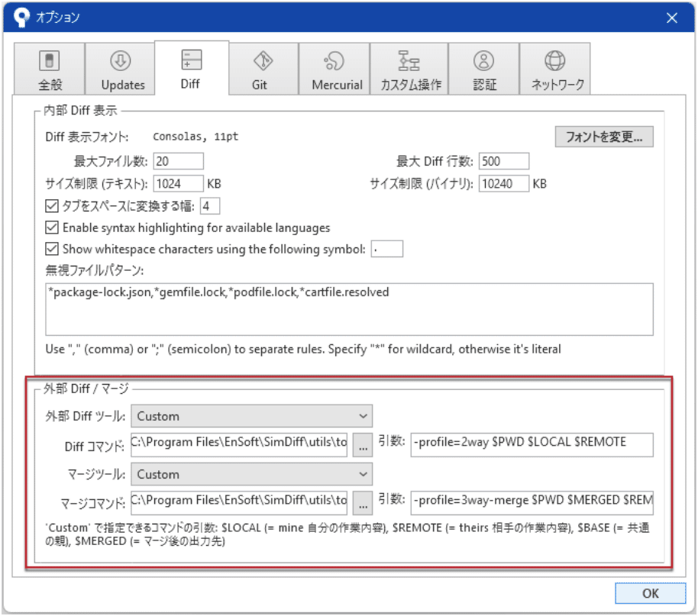The width and height of the screenshot is (698, 616).
Task: Expand the 外部 Diff ツール dropdown
Action: coord(251,416)
